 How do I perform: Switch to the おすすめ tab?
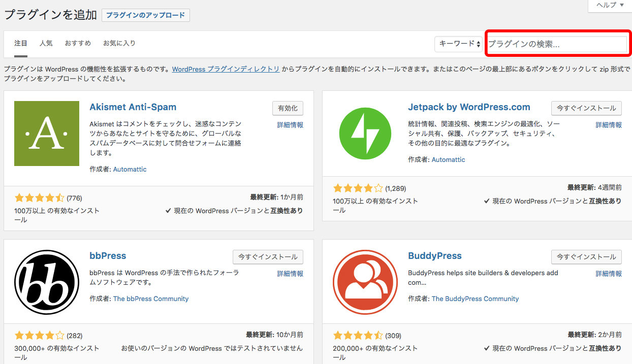pos(78,43)
